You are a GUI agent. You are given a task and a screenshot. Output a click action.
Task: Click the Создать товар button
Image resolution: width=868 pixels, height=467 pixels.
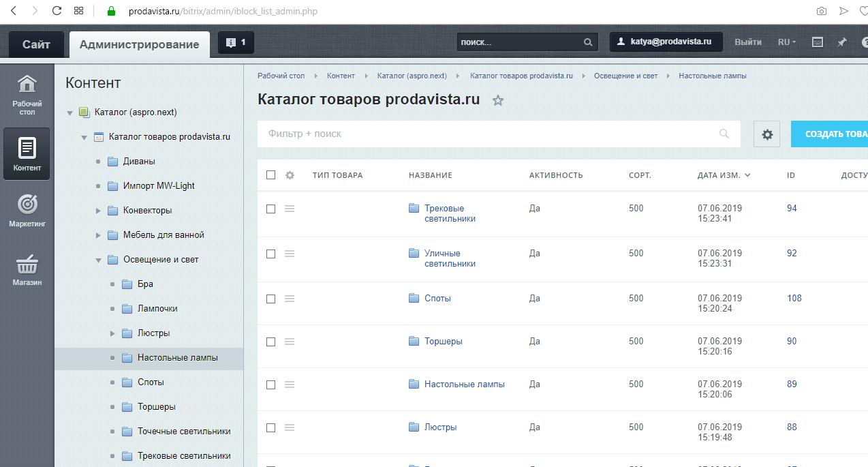(x=829, y=134)
